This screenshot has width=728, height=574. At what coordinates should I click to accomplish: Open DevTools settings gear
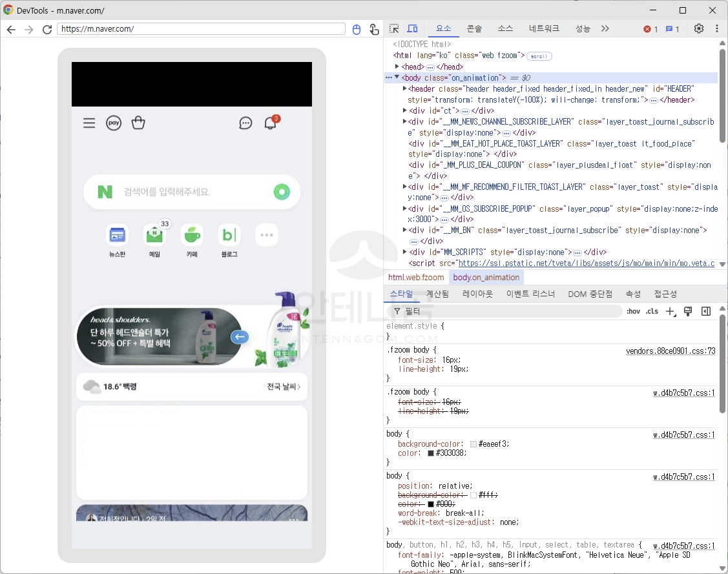pyautogui.click(x=699, y=29)
